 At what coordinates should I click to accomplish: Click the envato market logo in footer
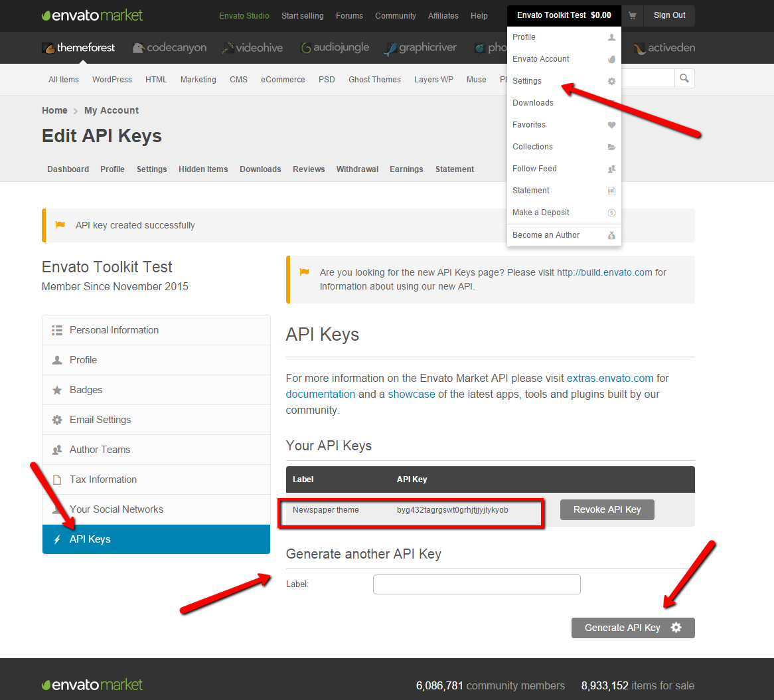point(92,685)
